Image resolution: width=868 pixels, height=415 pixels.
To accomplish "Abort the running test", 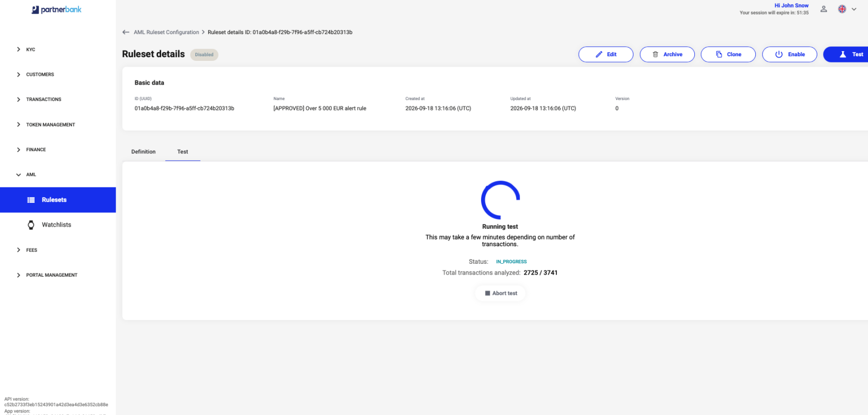I will click(x=501, y=293).
